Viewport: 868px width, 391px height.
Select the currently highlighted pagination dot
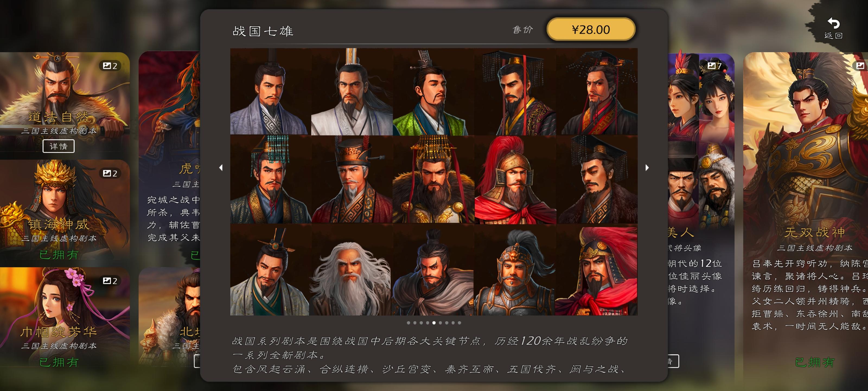(434, 323)
